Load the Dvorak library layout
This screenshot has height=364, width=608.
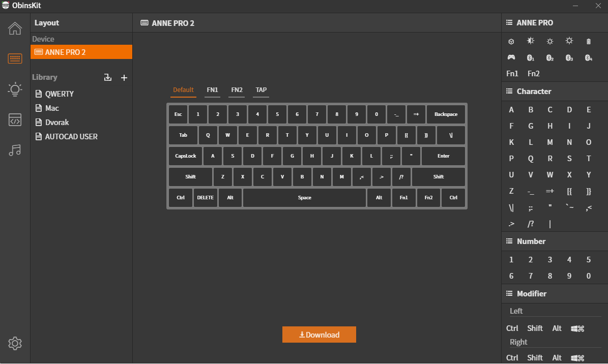tap(52, 123)
